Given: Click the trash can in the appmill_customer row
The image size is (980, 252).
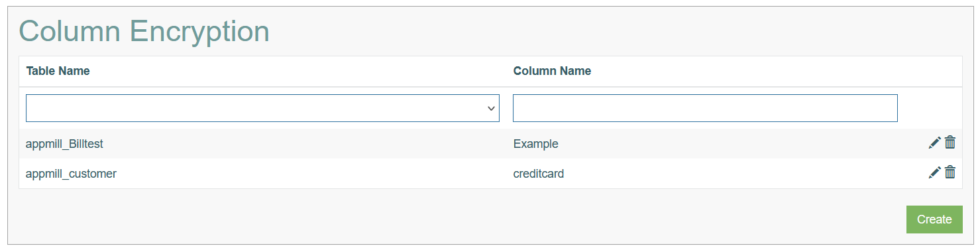Looking at the screenshot, I should [x=950, y=172].
